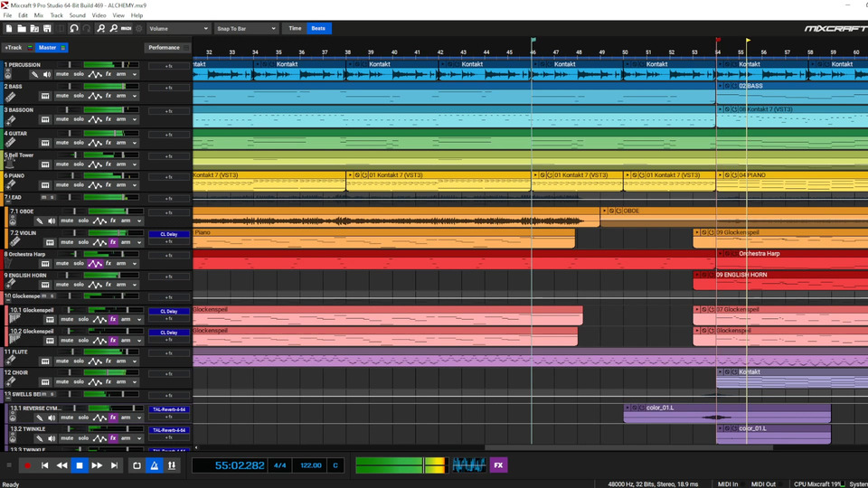The image size is (868, 488).
Task: Click the +Track button
Action: click(13, 48)
